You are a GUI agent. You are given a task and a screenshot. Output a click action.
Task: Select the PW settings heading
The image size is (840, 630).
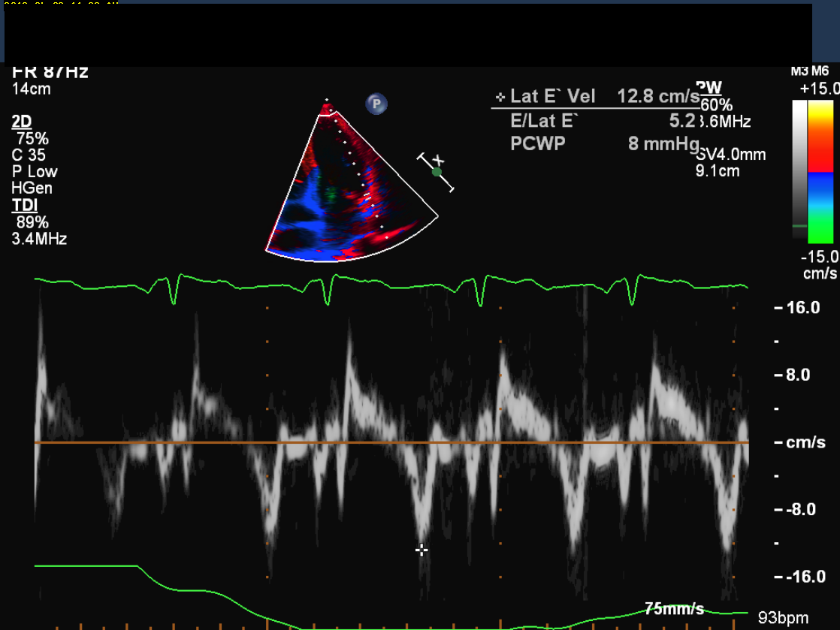[x=710, y=89]
